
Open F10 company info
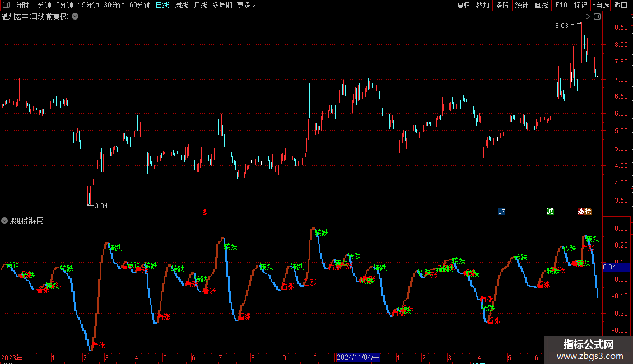pos(561,5)
